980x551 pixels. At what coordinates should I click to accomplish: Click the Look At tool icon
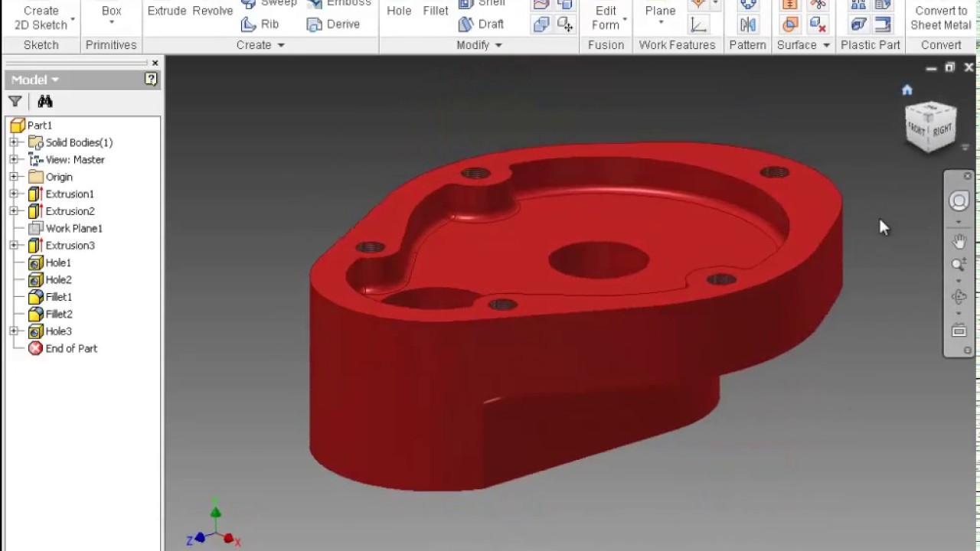959,331
